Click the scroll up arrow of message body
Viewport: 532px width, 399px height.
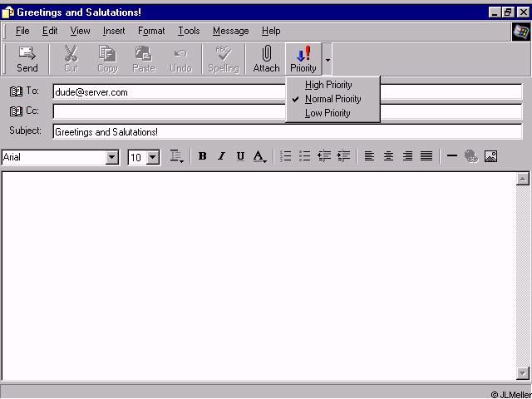523,179
